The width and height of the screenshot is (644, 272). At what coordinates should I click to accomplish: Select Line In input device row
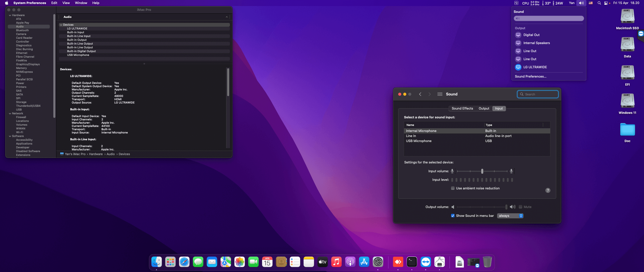477,136
